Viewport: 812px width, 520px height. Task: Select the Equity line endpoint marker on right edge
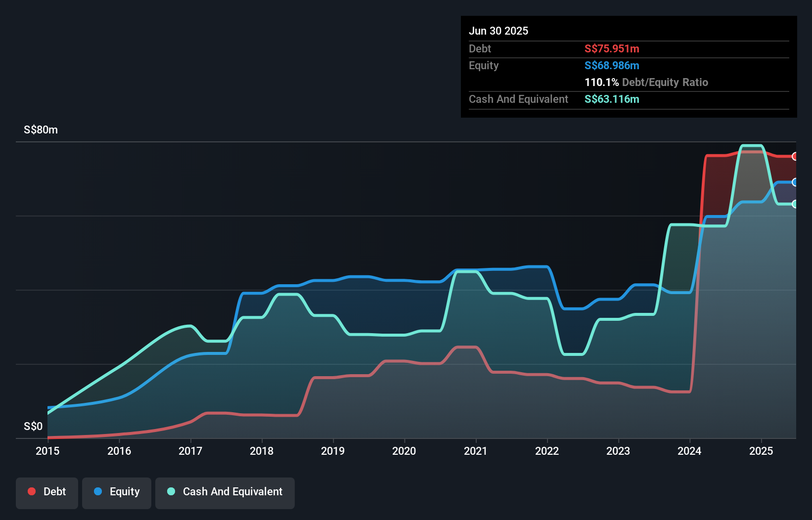[795, 182]
